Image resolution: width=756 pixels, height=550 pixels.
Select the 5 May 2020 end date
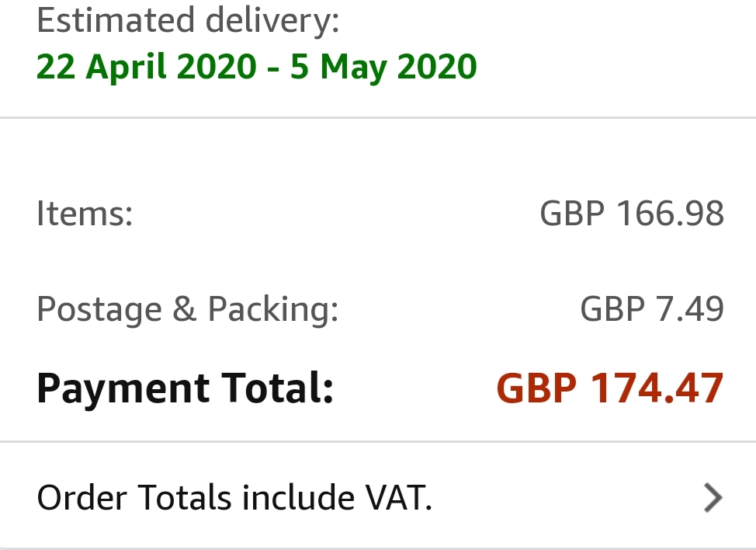(x=383, y=68)
